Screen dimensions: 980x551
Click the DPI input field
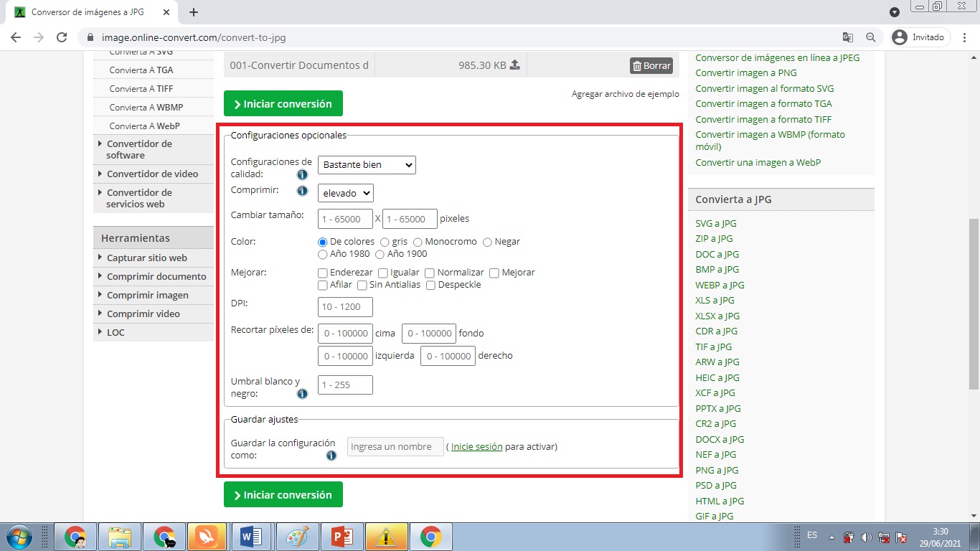click(x=345, y=307)
